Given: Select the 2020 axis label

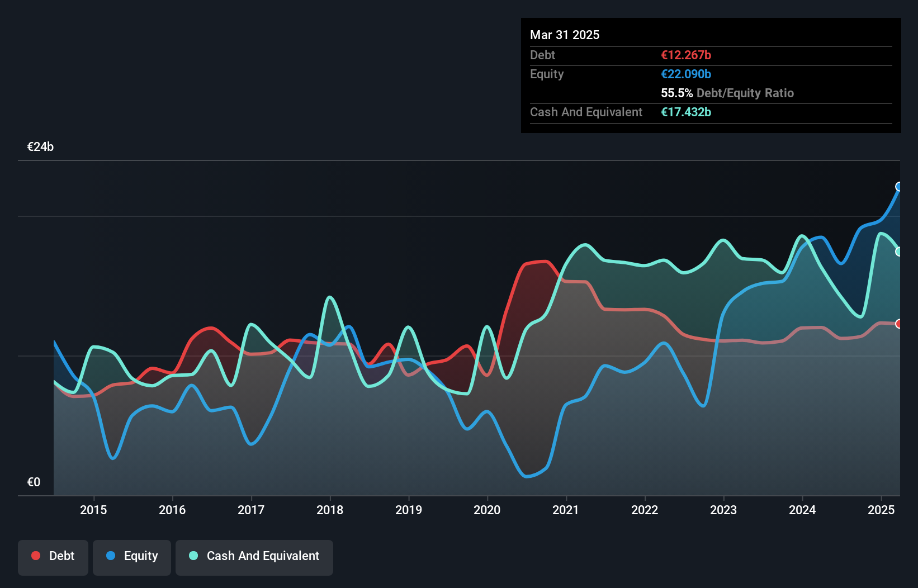Looking at the screenshot, I should point(487,510).
